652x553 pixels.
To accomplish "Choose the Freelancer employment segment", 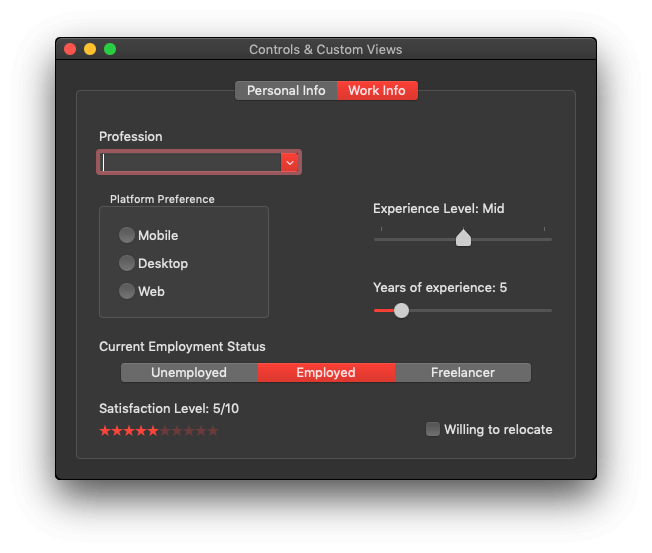I will coord(463,372).
